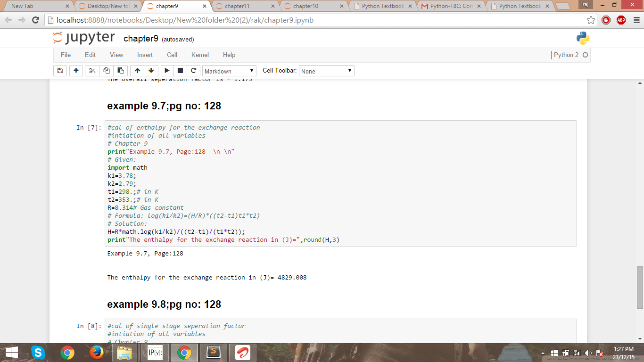Click the Jupyter logo
644x362 pixels.
(x=84, y=38)
